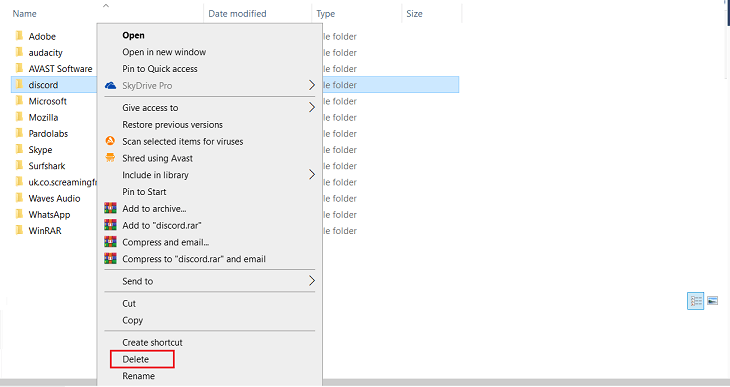Image resolution: width=730 pixels, height=387 pixels.
Task: Click the Avast shredder icon in menu
Action: [x=110, y=158]
